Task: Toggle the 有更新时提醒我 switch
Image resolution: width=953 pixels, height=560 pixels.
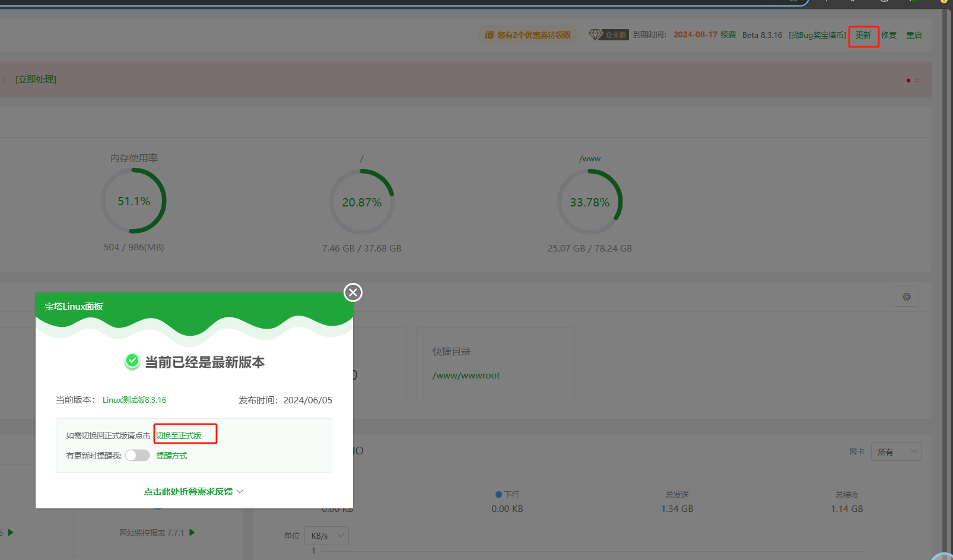Action: (x=137, y=455)
